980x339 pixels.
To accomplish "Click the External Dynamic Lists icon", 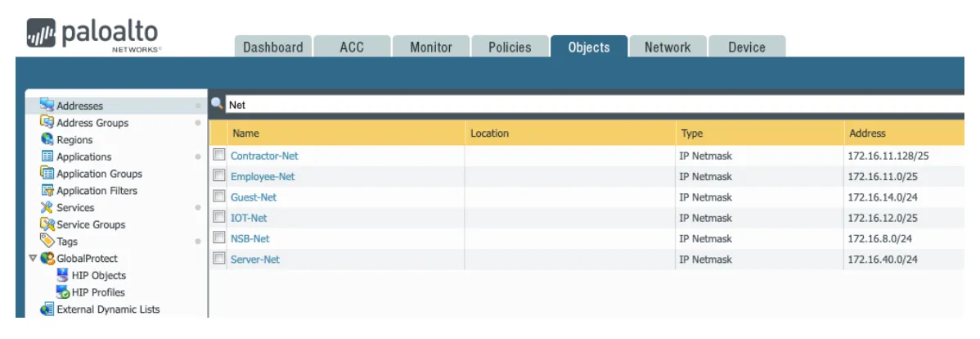I will [47, 309].
